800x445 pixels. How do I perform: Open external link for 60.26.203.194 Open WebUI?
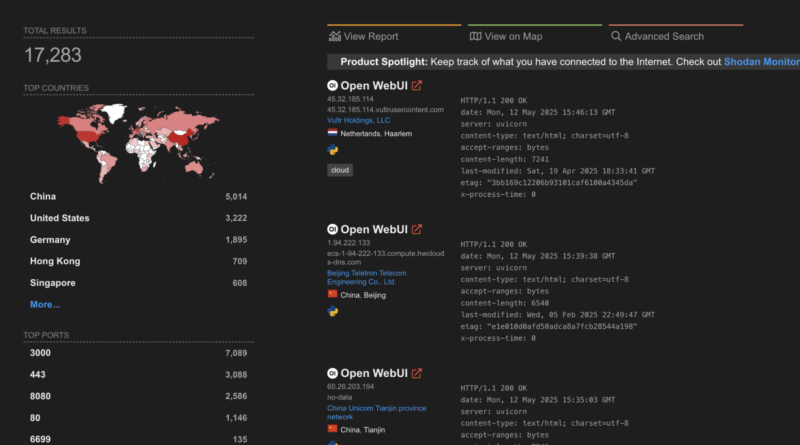[x=417, y=374]
